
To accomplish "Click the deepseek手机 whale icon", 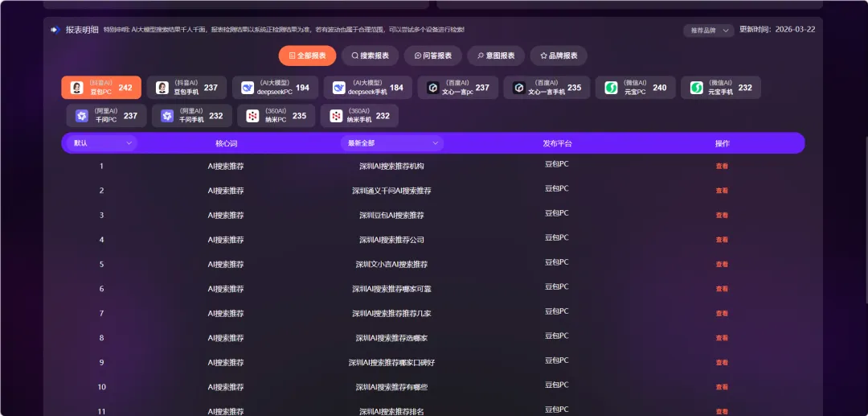I will coord(339,88).
